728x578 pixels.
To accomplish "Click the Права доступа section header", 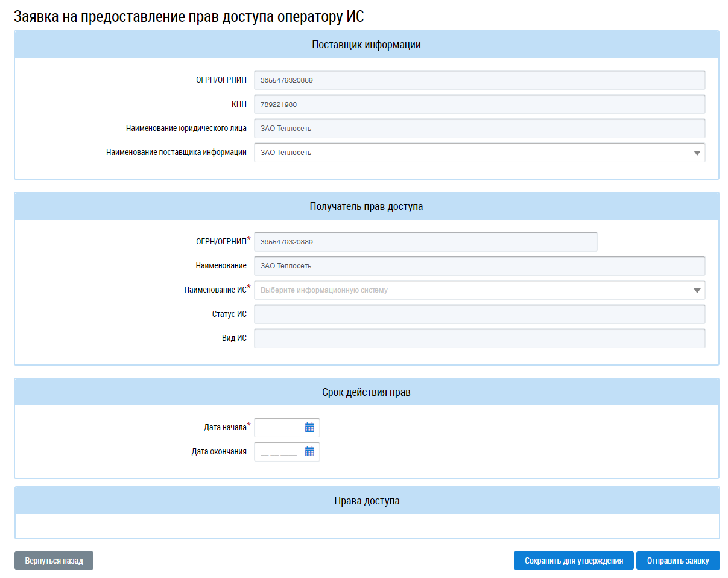I will tap(367, 501).
